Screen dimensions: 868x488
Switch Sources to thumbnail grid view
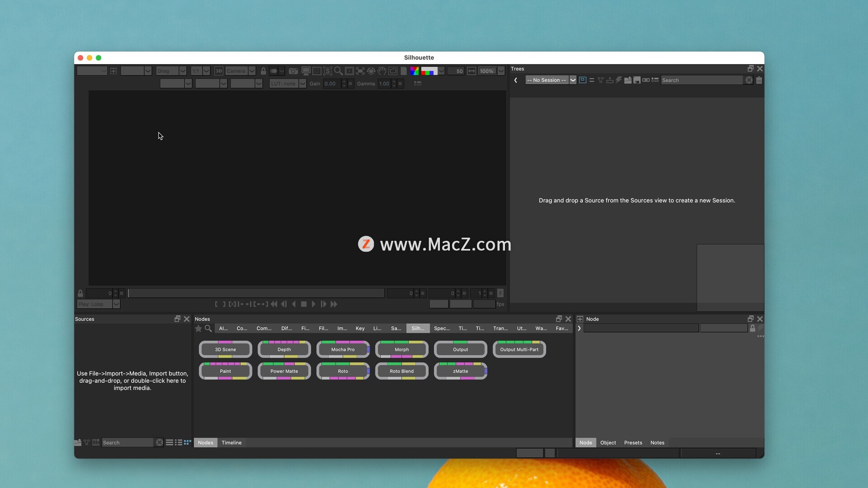pyautogui.click(x=187, y=442)
